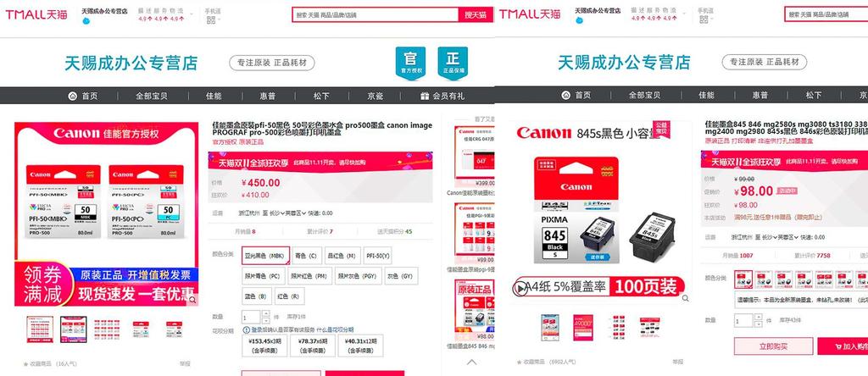Screen dimensions: 868x376
Task: Click the up chevron below the recommended products
Action: tap(471, 362)
